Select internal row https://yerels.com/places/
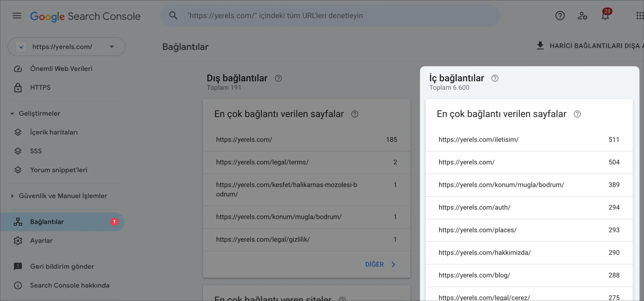644x301 pixels. point(529,230)
